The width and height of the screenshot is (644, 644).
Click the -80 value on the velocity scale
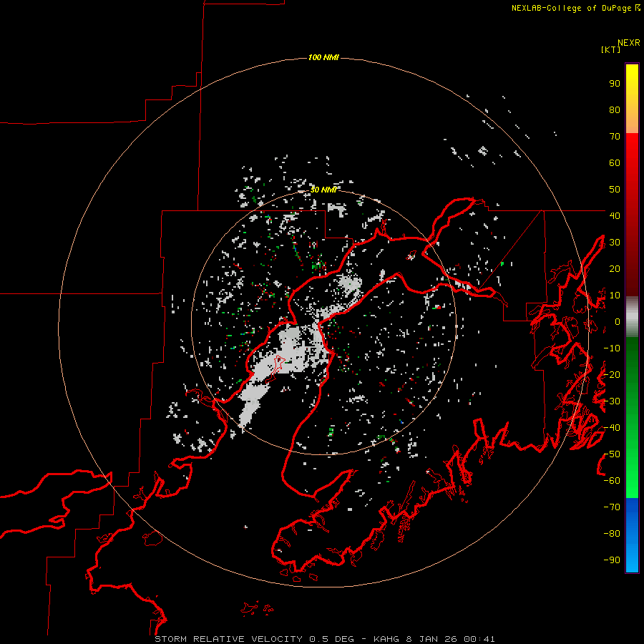[612, 534]
